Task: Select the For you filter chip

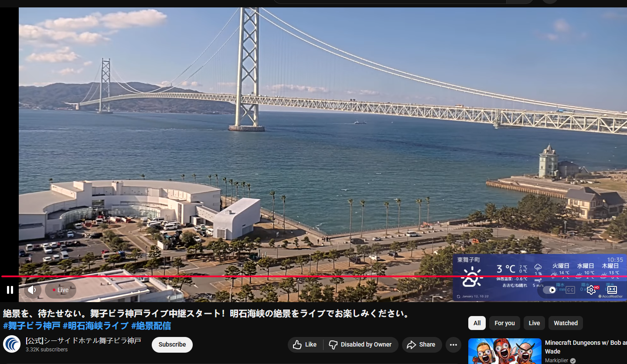Action: 504,323
